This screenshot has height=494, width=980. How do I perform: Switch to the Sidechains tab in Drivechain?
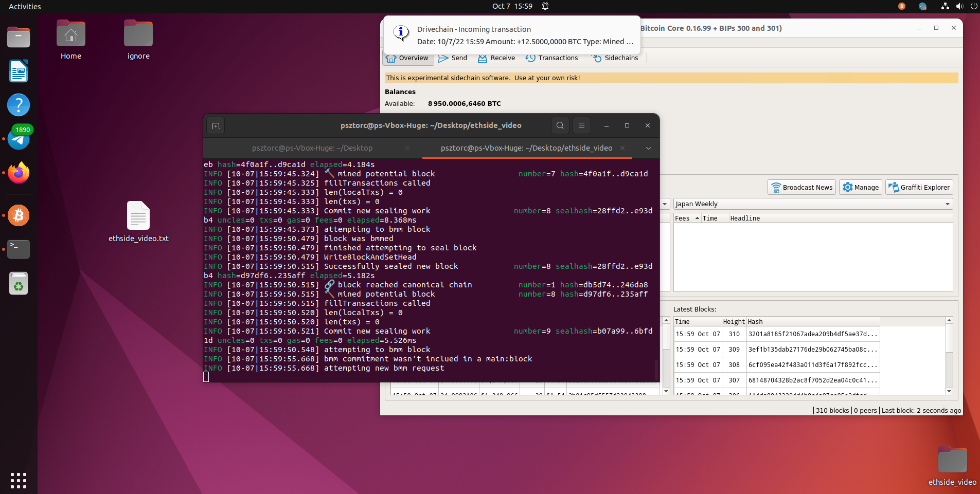point(615,58)
